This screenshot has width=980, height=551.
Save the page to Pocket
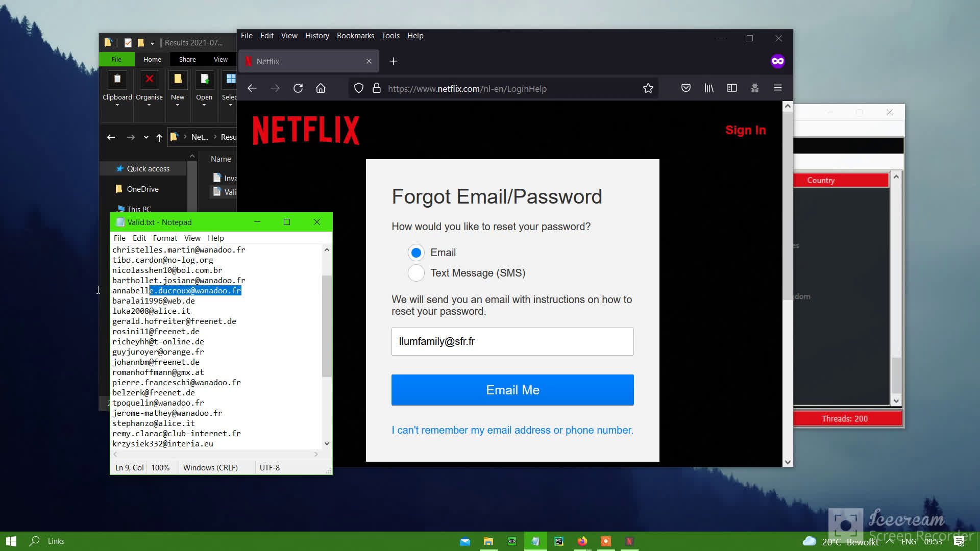pyautogui.click(x=685, y=88)
